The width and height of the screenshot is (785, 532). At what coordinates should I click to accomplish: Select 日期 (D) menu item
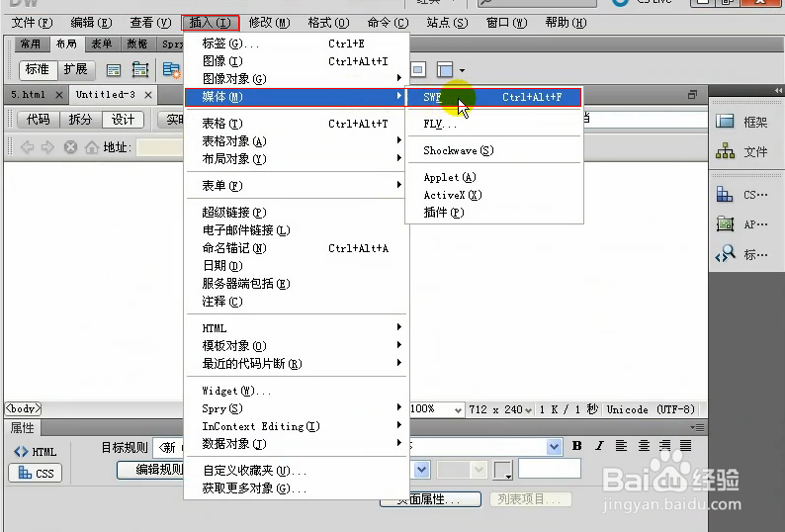[x=296, y=265]
